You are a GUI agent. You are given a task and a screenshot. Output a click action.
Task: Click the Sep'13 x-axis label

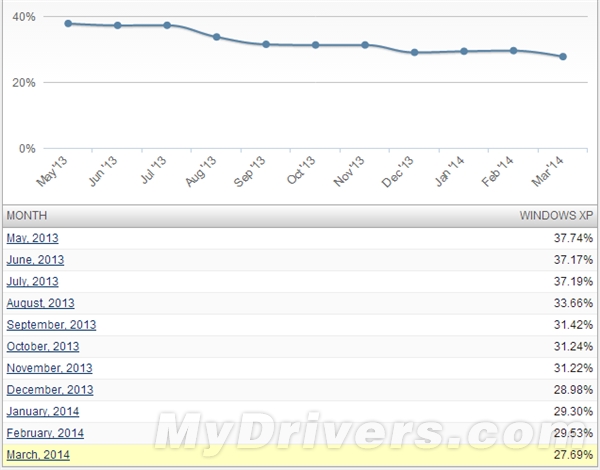coord(249,171)
